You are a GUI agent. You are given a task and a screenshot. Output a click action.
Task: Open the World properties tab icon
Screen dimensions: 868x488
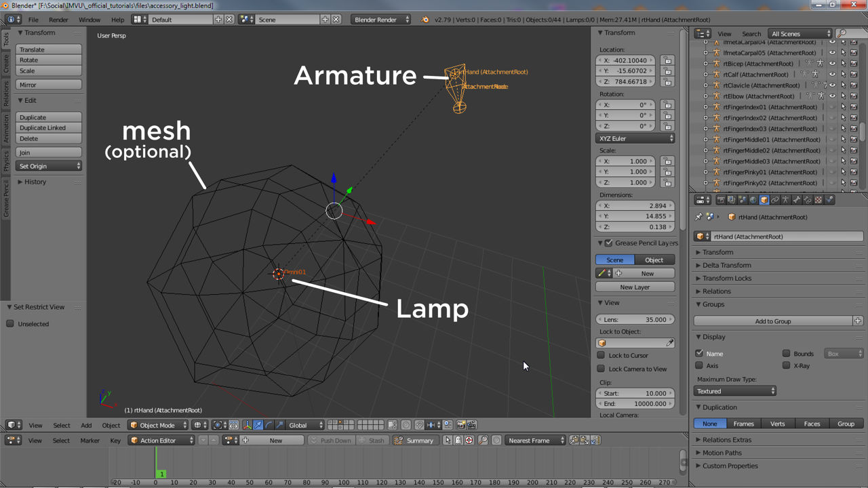(x=753, y=200)
